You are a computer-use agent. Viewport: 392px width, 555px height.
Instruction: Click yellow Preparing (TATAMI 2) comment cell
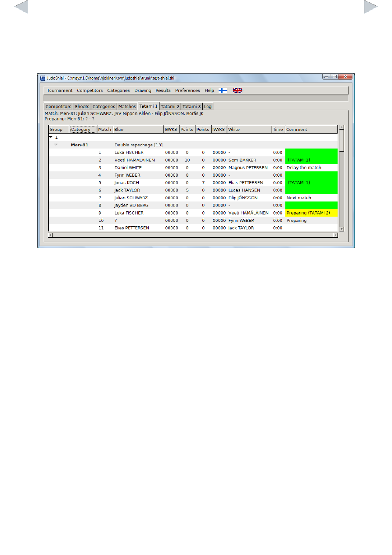tap(311, 213)
